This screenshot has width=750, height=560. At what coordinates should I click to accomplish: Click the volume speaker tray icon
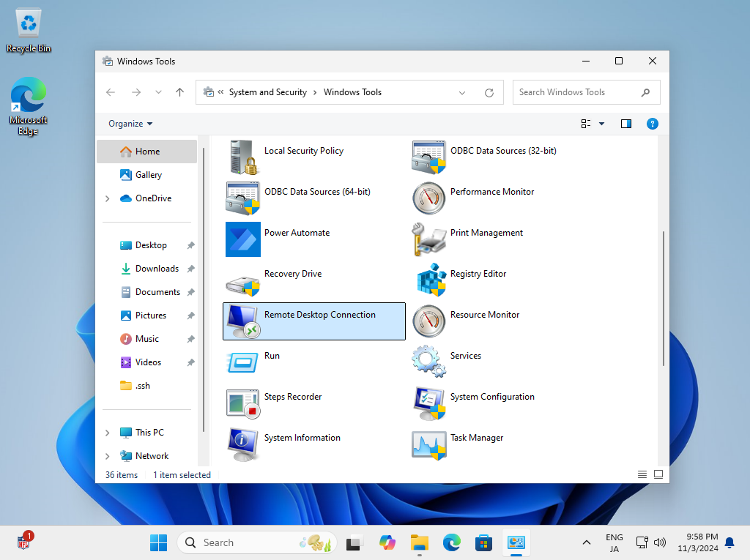click(x=660, y=542)
